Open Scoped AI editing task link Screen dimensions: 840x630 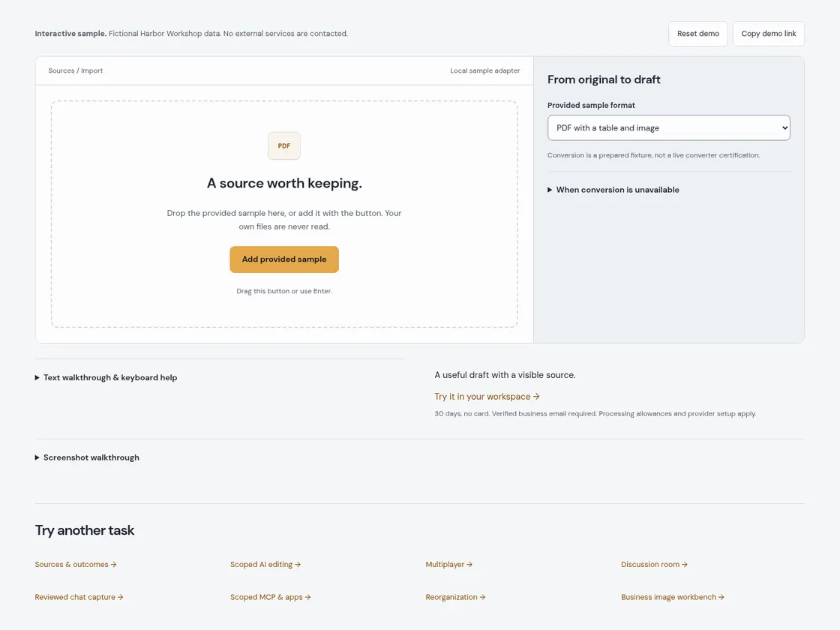point(265,565)
